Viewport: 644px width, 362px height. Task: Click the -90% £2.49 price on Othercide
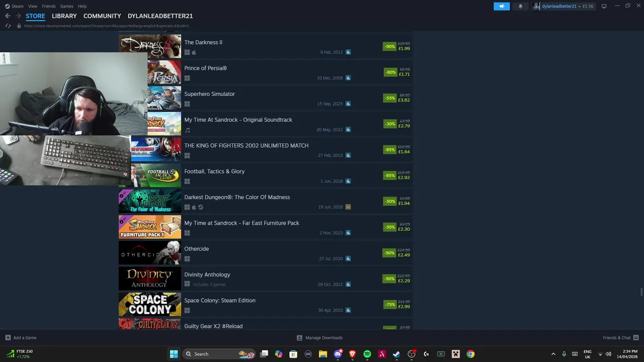tap(397, 252)
